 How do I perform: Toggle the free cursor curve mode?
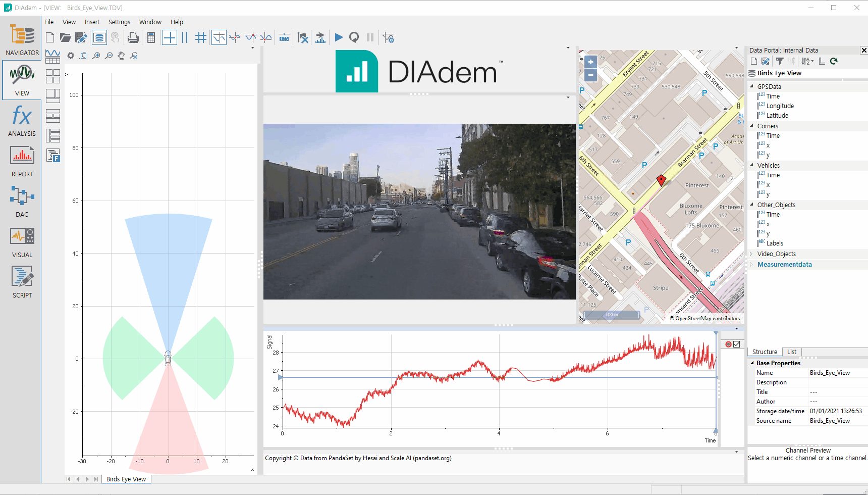[219, 37]
